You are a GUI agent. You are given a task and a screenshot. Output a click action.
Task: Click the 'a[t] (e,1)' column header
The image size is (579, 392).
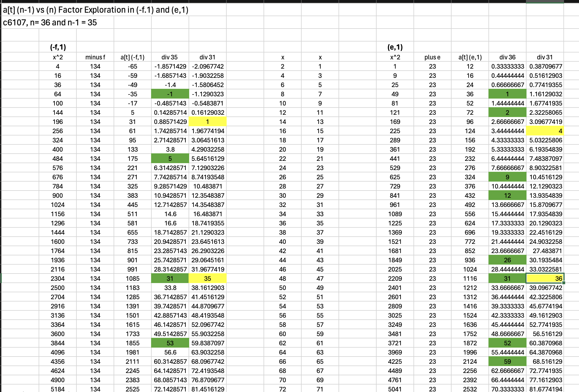tap(470, 57)
